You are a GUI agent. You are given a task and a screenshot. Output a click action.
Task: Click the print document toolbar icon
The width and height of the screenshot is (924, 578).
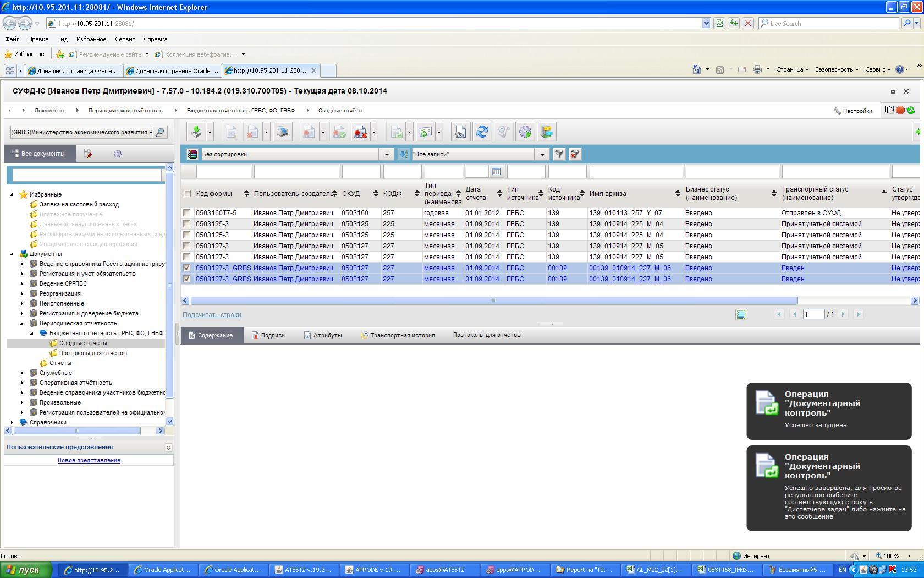282,132
